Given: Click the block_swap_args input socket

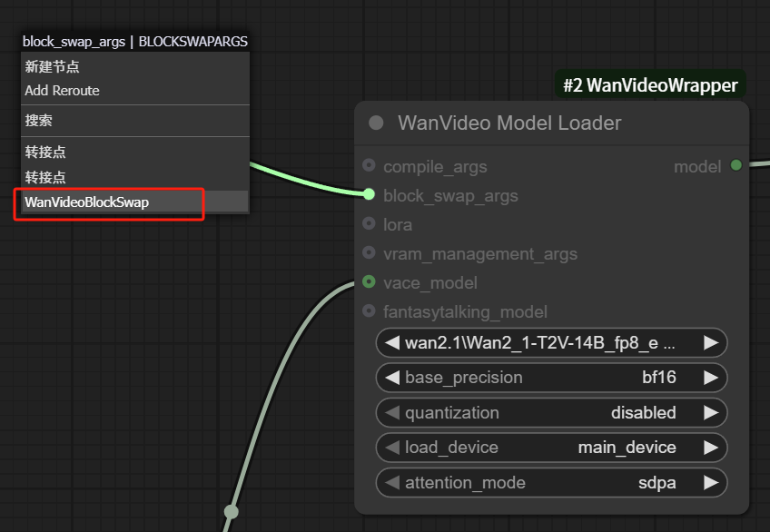Looking at the screenshot, I should click(370, 194).
